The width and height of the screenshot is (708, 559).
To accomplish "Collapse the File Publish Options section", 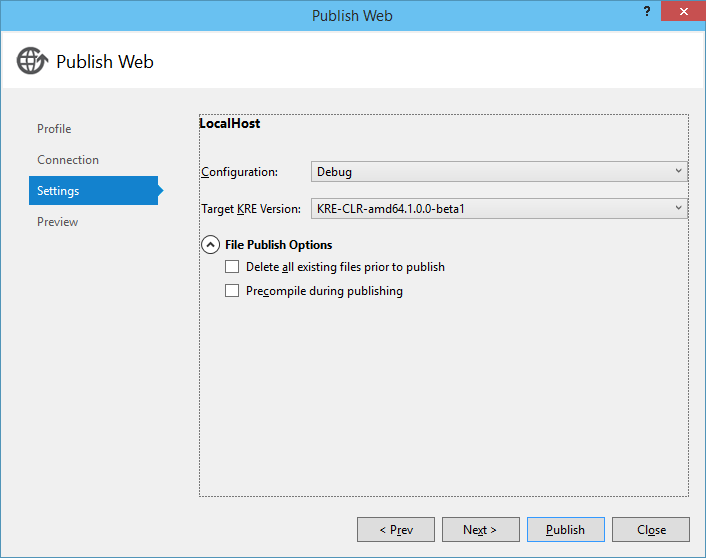I will (x=210, y=245).
